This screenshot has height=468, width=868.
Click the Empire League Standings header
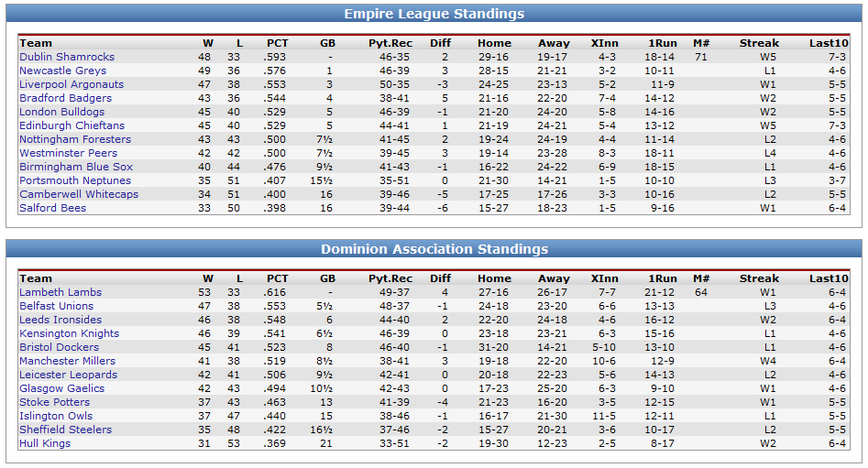(x=434, y=14)
